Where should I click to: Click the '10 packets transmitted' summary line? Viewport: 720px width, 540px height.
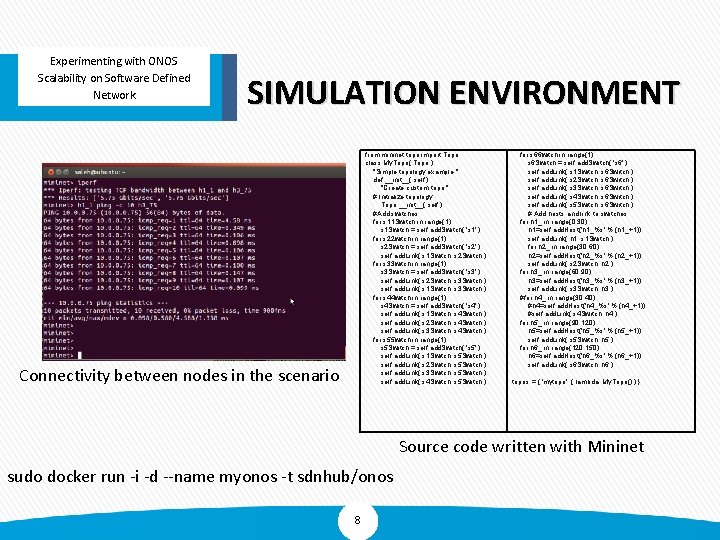point(164,310)
